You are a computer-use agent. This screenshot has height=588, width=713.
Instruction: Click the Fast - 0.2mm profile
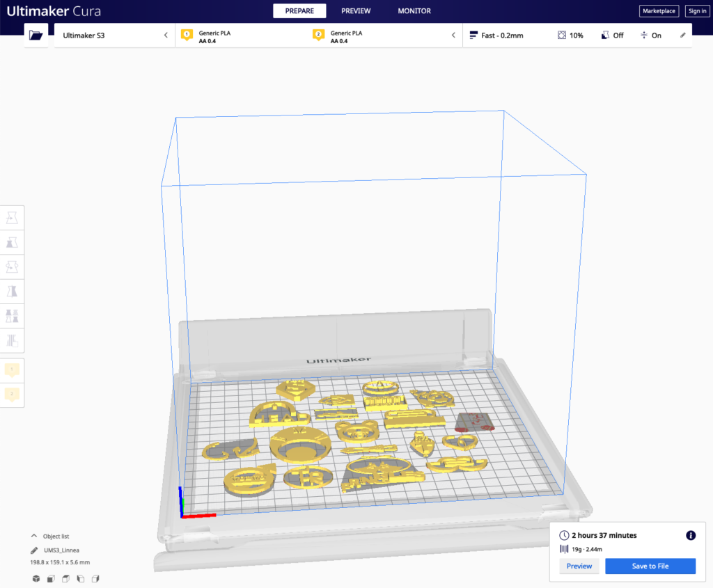[496, 35]
